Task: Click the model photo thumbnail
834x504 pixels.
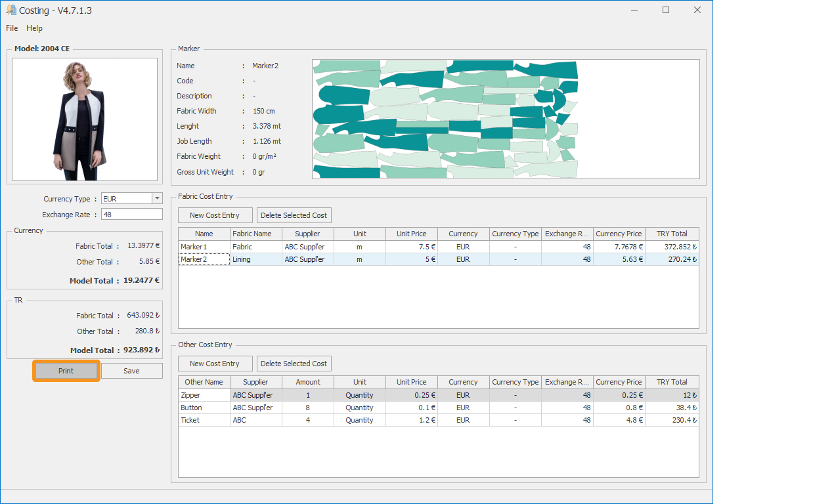Action: (85, 119)
